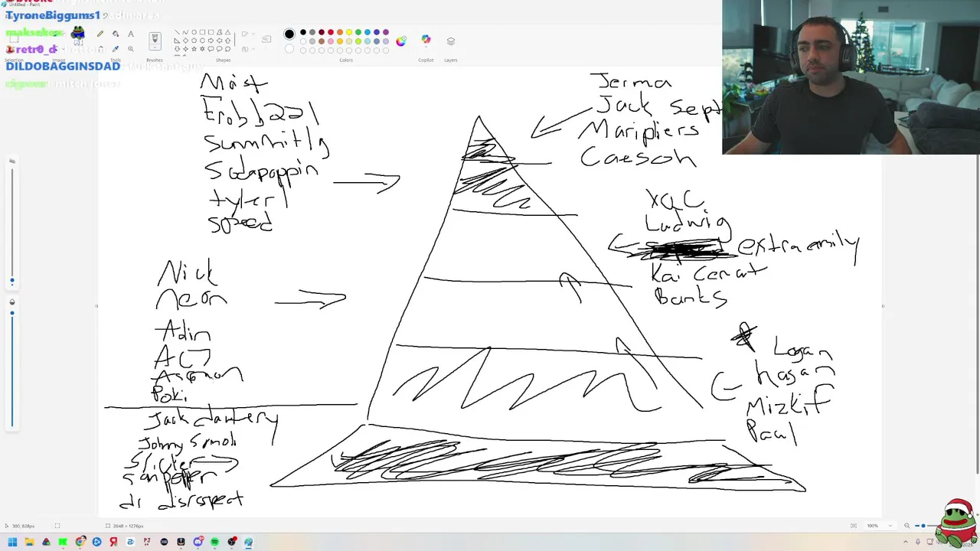980x551 pixels.
Task: Select the Pencil tool
Action: pos(100,34)
